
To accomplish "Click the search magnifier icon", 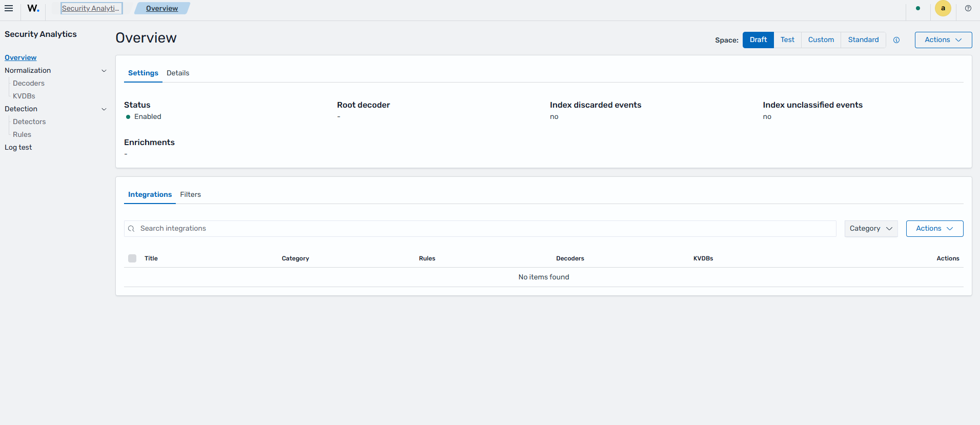I will [x=131, y=229].
